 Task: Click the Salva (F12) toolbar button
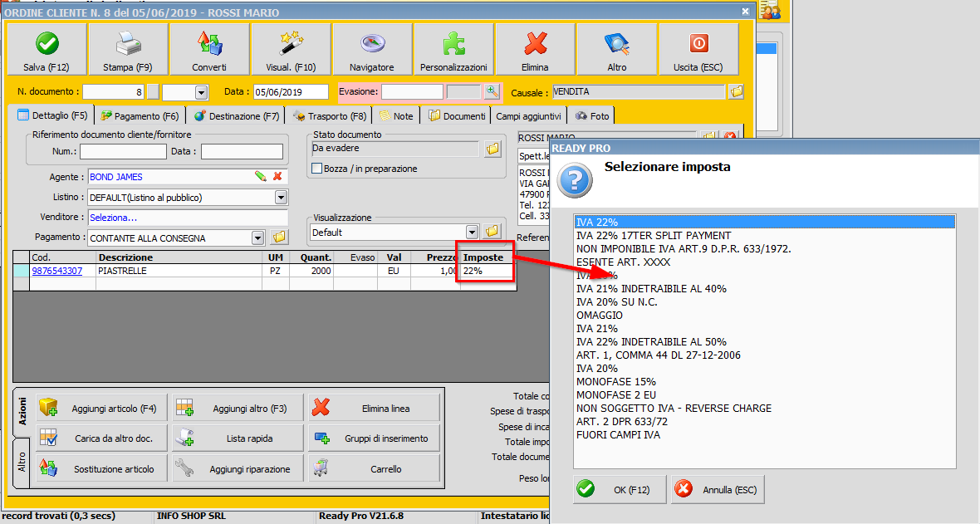coord(47,50)
